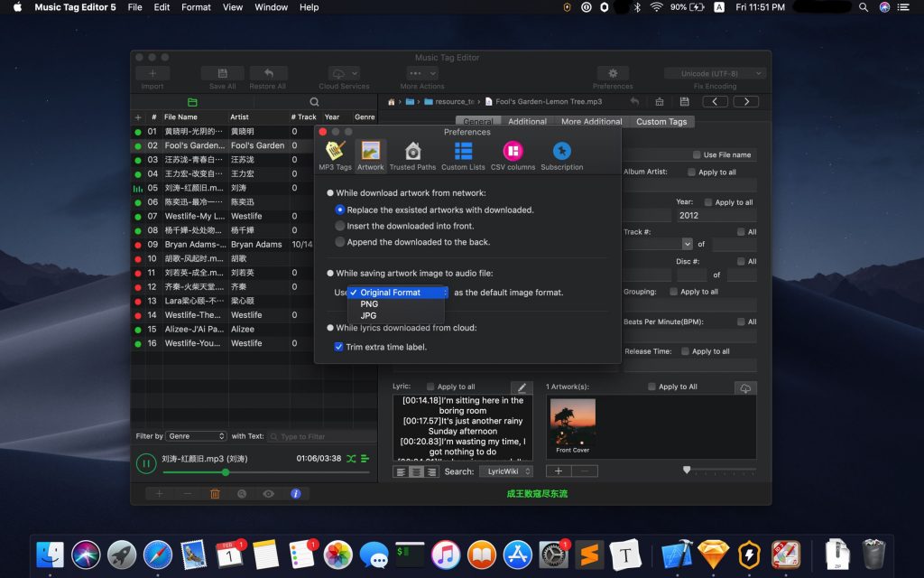Open the Subscription preferences pane
The image size is (924, 578).
point(561,155)
